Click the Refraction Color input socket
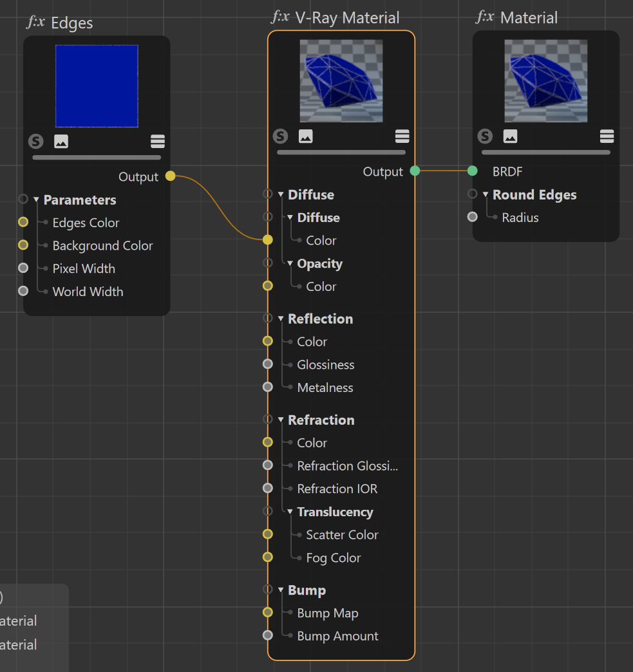633x672 pixels. (x=268, y=442)
